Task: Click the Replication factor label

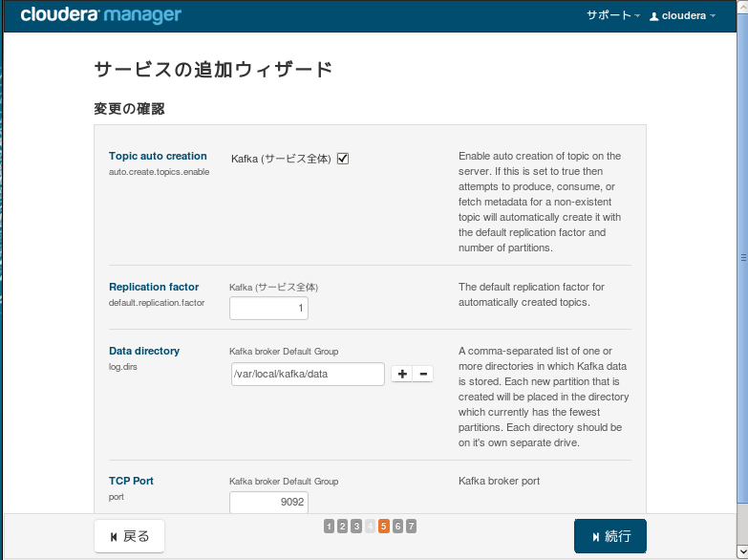Action: click(x=154, y=287)
